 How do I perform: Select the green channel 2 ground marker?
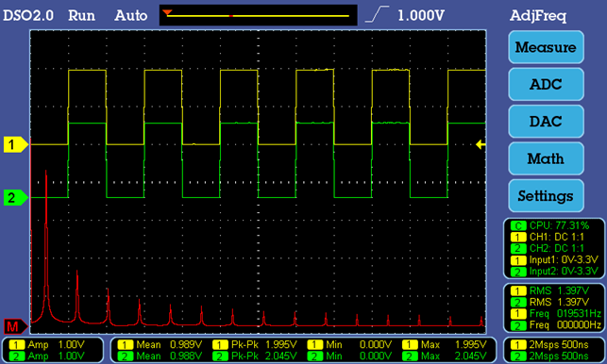pos(15,198)
